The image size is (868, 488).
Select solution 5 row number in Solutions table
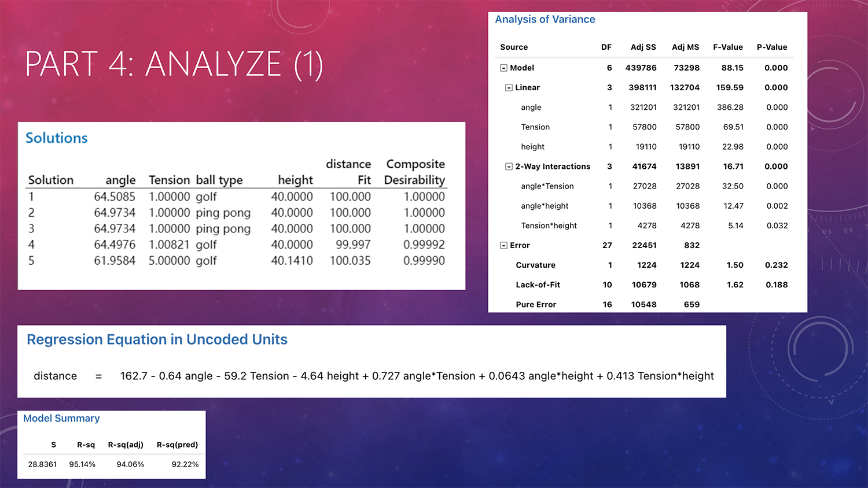[x=31, y=261]
